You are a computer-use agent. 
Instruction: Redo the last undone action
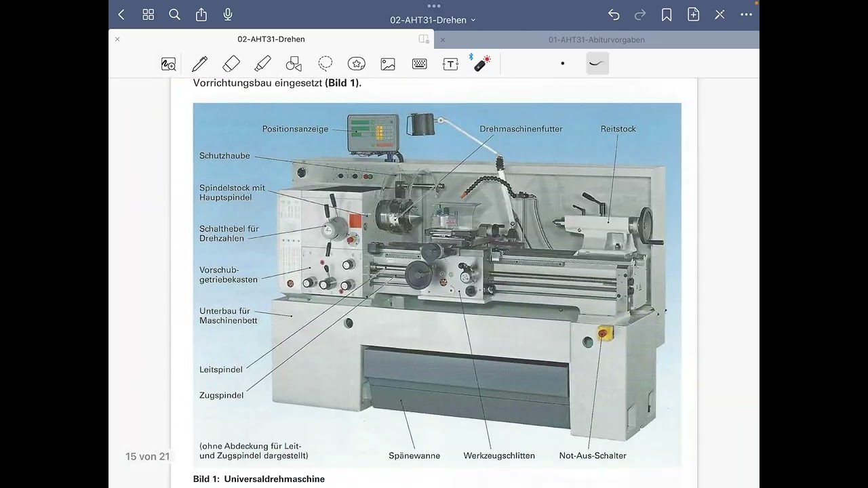(640, 15)
